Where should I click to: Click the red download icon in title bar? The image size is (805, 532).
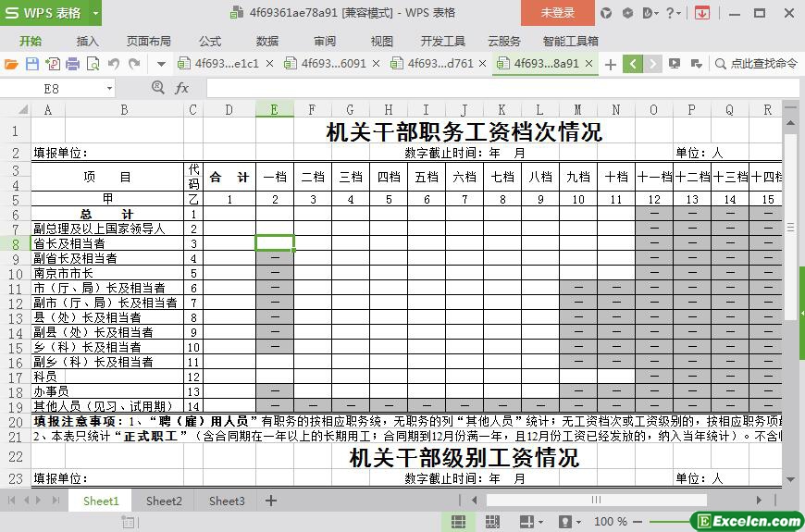(x=701, y=13)
